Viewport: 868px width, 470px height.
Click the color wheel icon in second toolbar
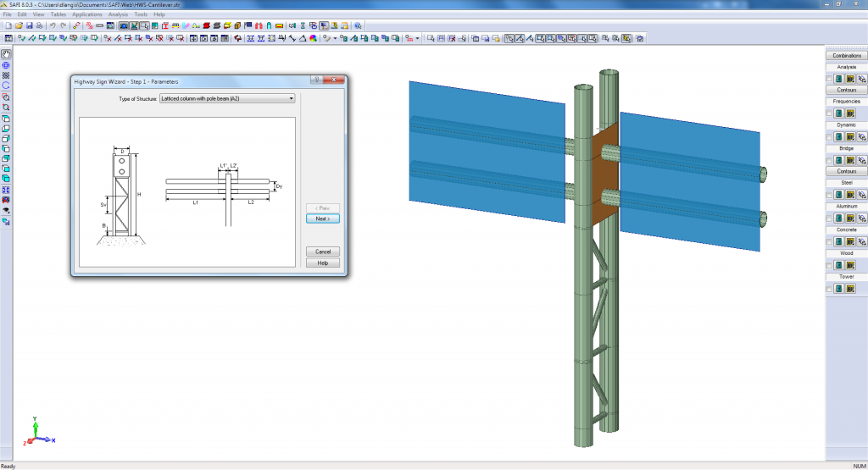pyautogui.click(x=314, y=39)
